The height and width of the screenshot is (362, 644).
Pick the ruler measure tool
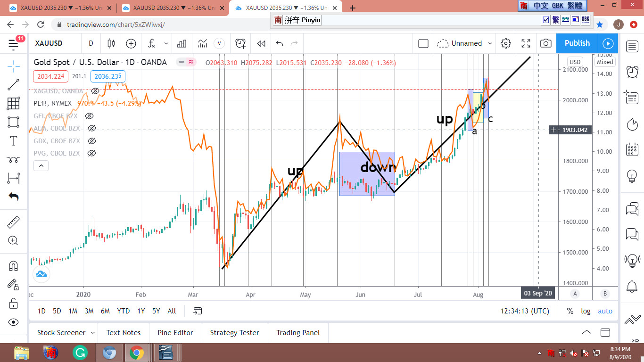click(x=14, y=222)
